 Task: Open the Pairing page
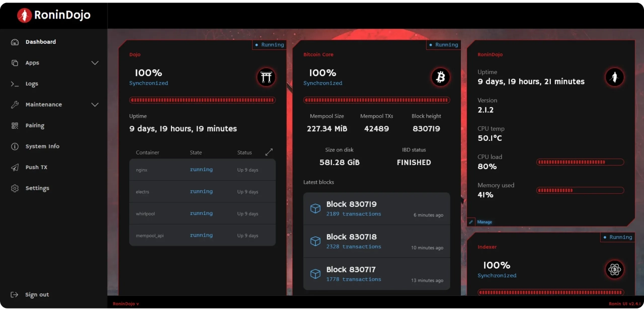[x=35, y=126]
